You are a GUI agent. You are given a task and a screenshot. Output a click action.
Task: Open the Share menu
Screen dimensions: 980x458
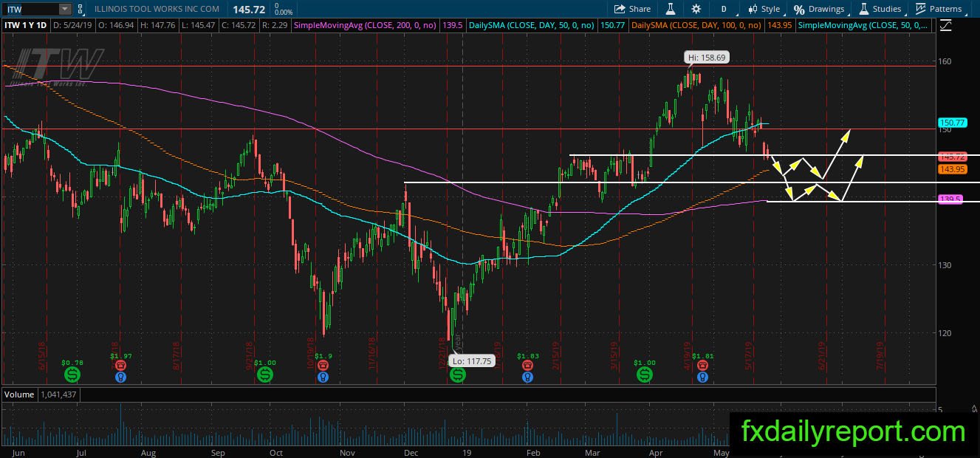pyautogui.click(x=632, y=9)
